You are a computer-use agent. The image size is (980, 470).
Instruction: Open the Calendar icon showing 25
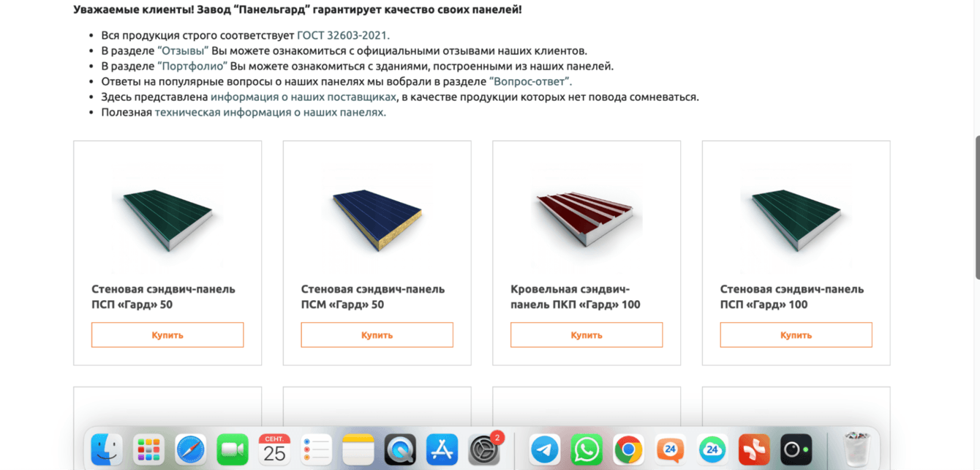pos(274,450)
